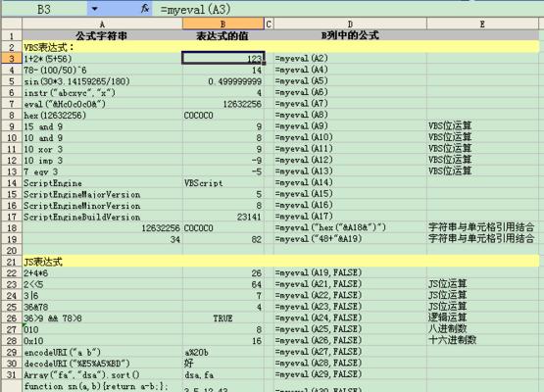Click the value 23141

point(249,218)
